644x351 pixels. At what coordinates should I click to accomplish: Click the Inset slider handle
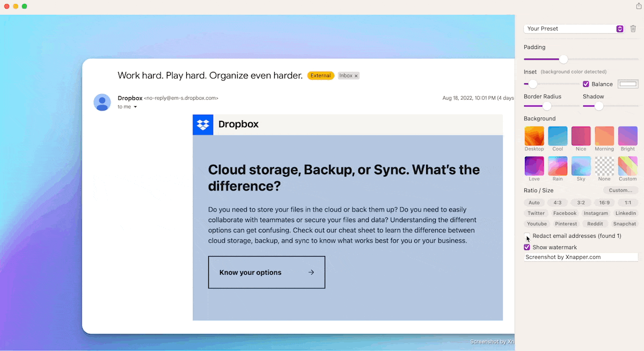click(532, 84)
